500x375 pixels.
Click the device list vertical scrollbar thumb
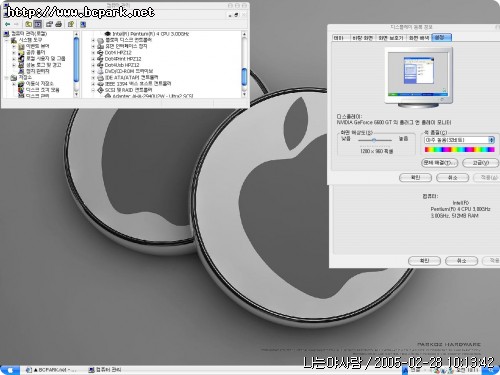(244, 77)
